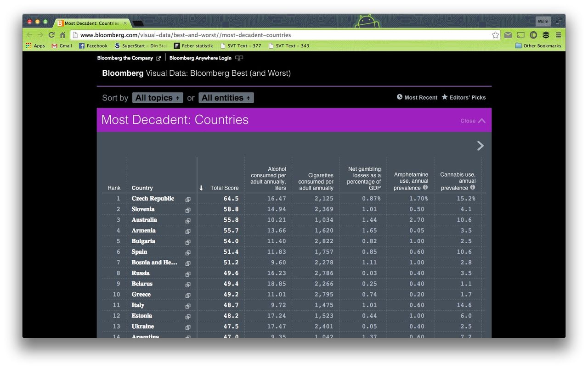Open Armenia details popup icon
The width and height of the screenshot is (588, 369).
[188, 231]
